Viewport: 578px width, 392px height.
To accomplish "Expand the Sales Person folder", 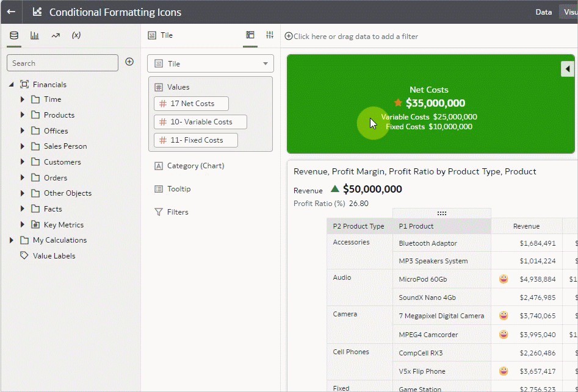I will (22, 146).
